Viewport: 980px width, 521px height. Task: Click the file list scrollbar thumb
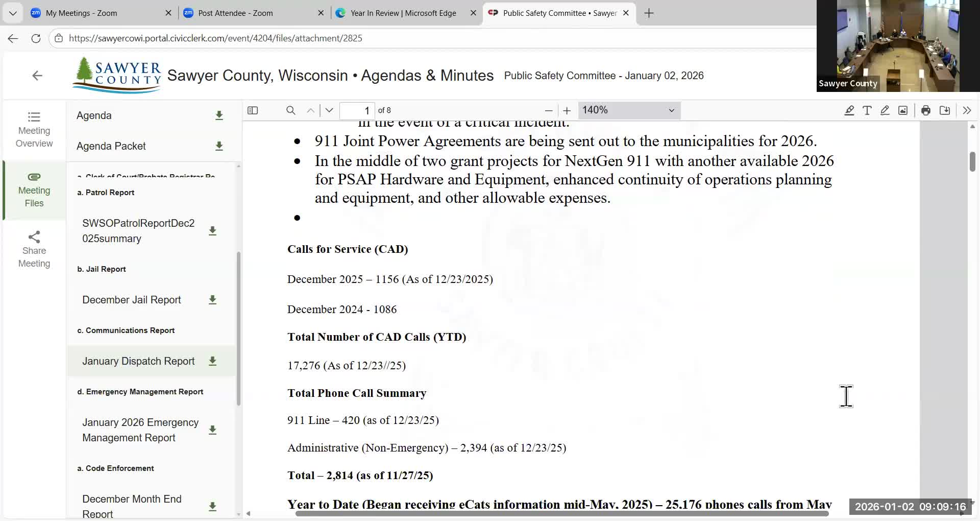coord(238,328)
